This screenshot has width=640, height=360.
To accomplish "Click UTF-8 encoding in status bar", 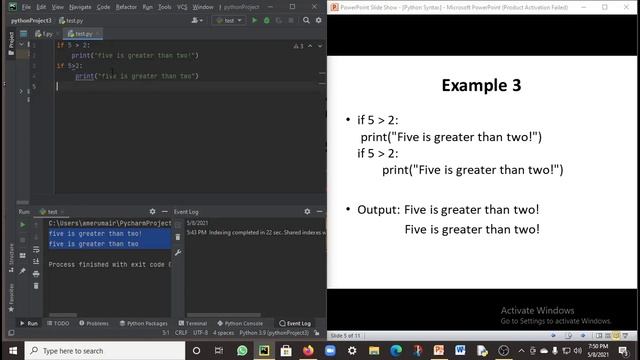I will [x=200, y=333].
